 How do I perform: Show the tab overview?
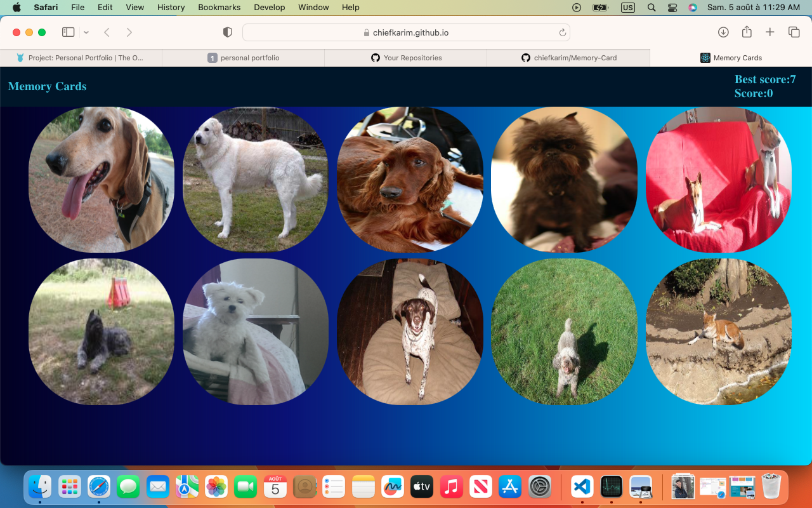pos(794,32)
